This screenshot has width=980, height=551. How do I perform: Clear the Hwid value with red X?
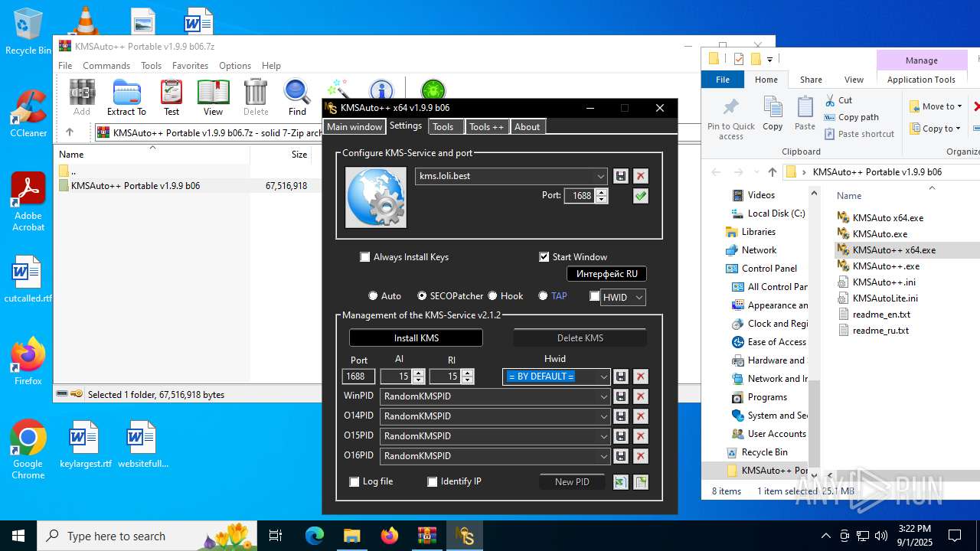click(x=641, y=377)
